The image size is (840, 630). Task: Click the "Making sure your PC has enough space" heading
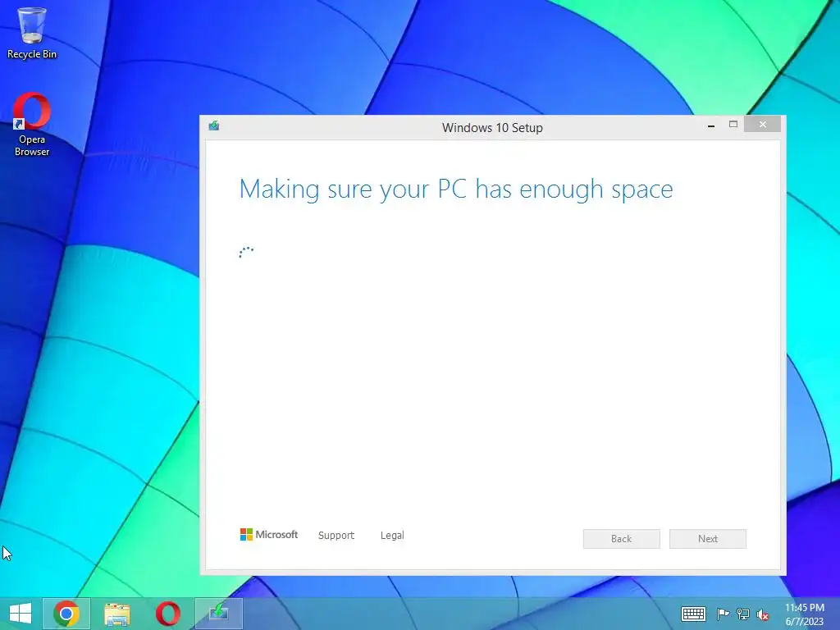pyautogui.click(x=456, y=189)
